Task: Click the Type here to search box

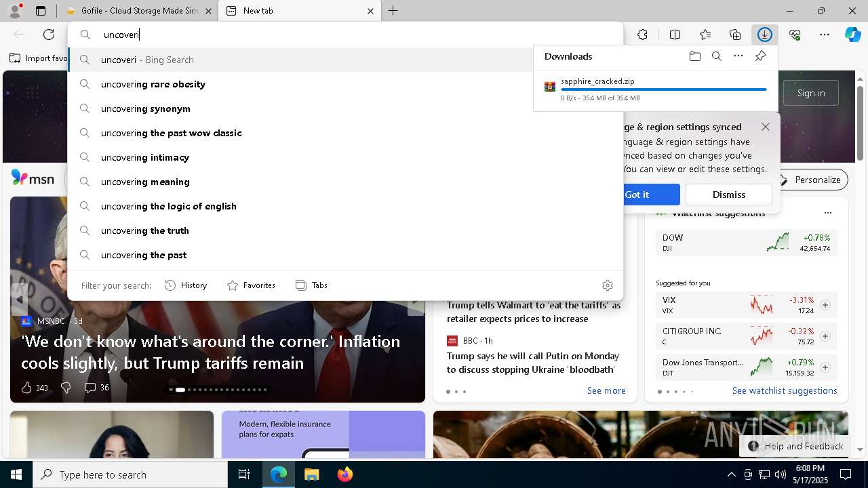Action: 130,474
